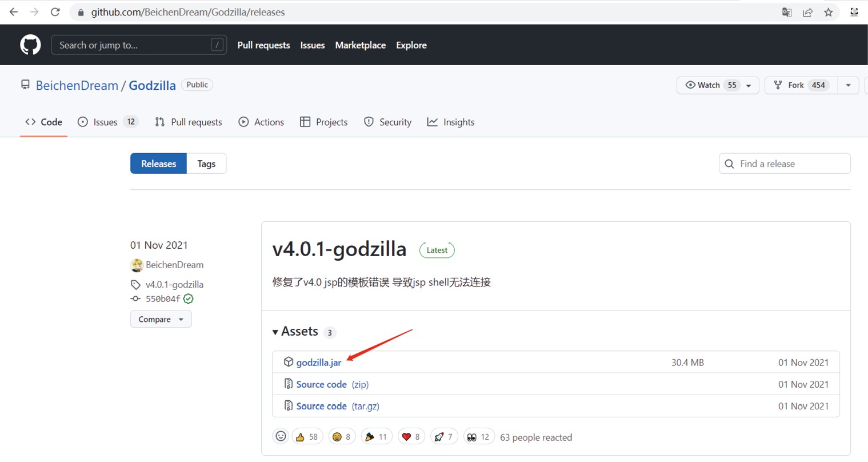Click the share page icon
The width and height of the screenshot is (868, 462).
(x=807, y=12)
